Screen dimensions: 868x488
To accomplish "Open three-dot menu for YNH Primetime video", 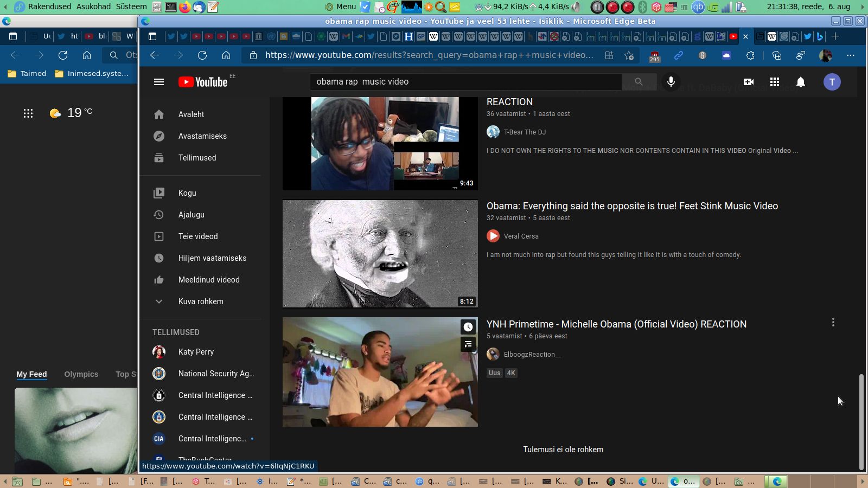I will click(x=833, y=323).
